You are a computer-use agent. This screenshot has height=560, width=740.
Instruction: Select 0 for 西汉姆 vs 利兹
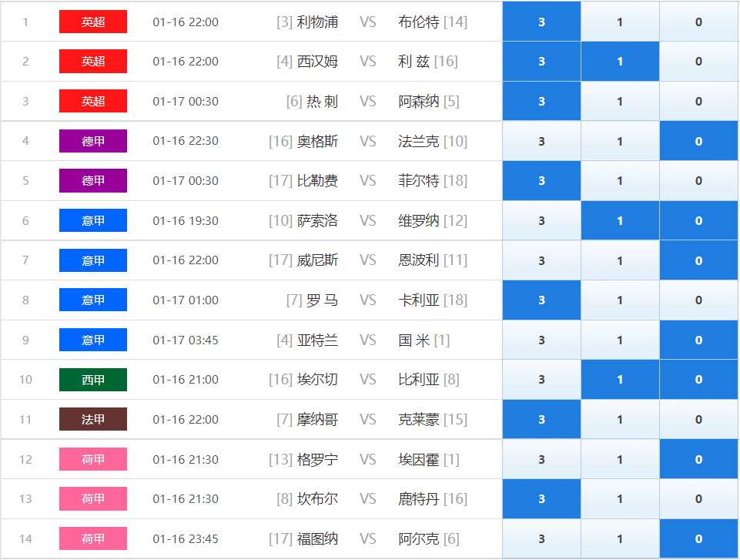[x=698, y=62]
